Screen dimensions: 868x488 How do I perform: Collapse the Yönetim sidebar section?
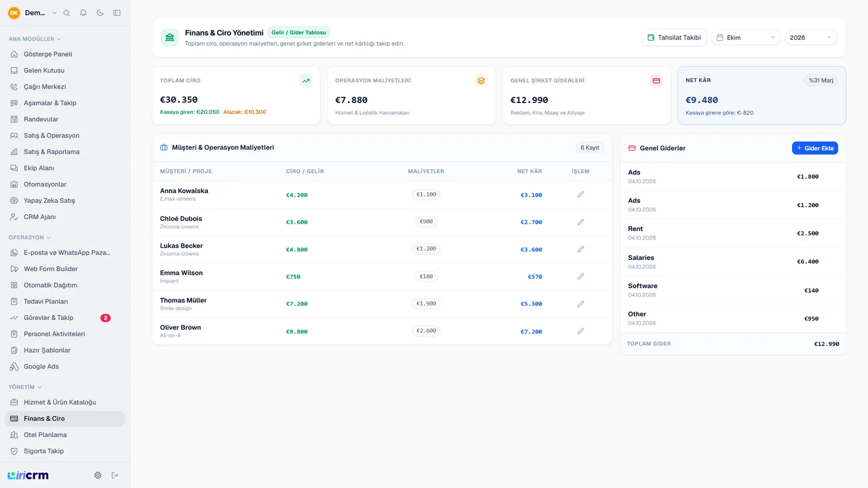coord(25,387)
